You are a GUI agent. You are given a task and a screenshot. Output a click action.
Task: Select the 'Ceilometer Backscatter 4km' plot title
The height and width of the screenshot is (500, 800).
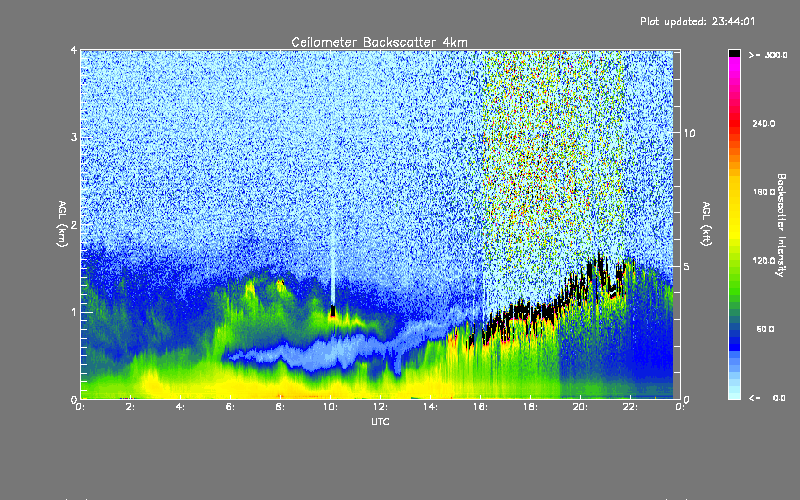point(379,42)
